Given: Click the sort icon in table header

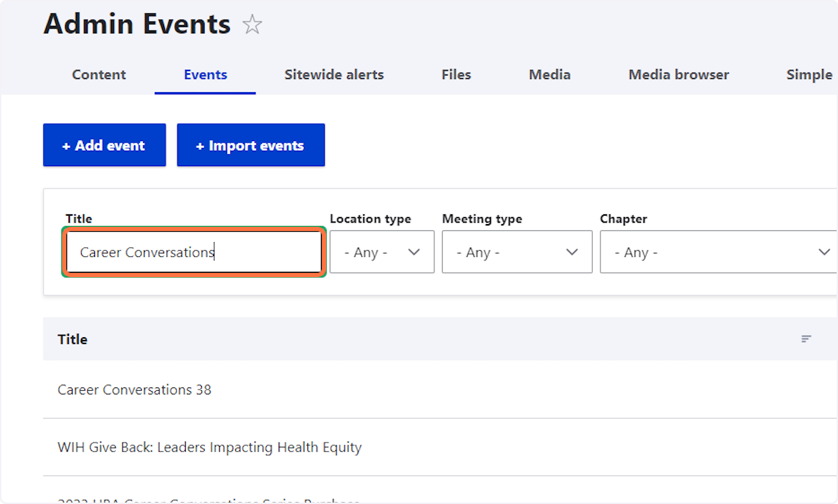Looking at the screenshot, I should 806,339.
